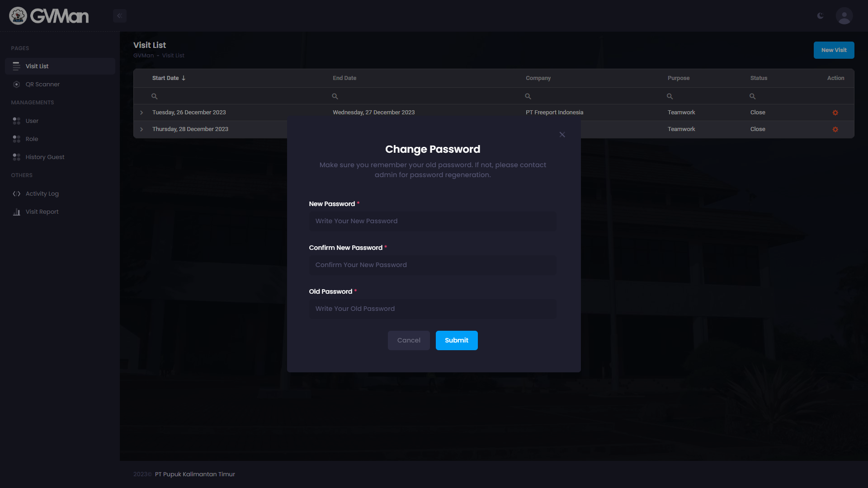Open History Guest page
This screenshot has height=488, width=868.
point(60,157)
